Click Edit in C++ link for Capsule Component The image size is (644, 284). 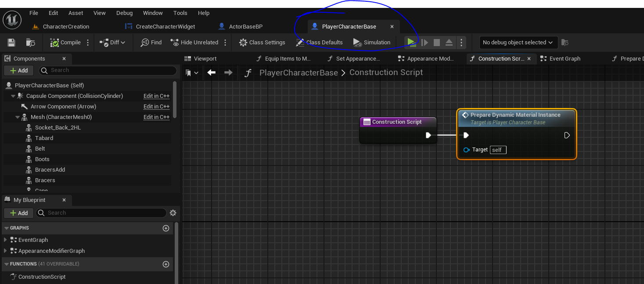(x=156, y=96)
